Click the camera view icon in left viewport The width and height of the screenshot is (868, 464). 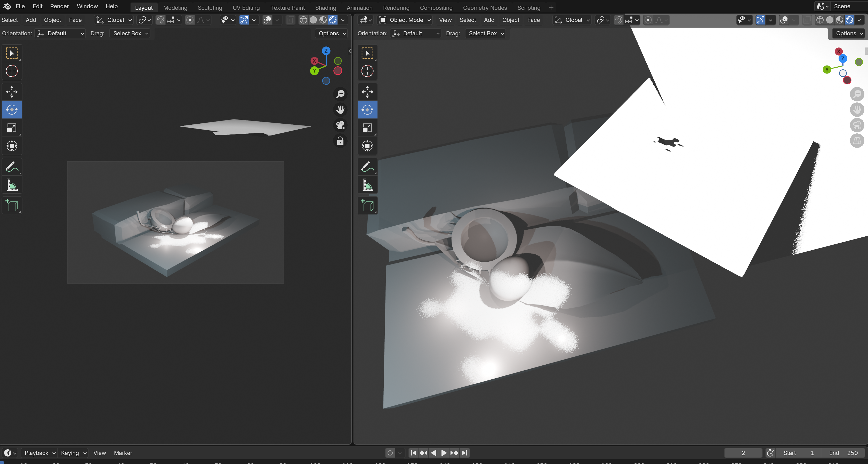(340, 125)
